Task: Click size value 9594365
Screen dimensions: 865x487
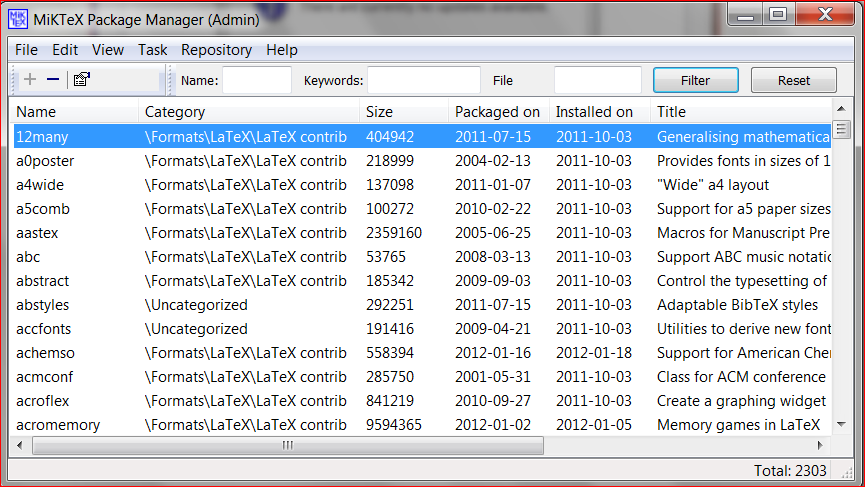Action: 394,425
